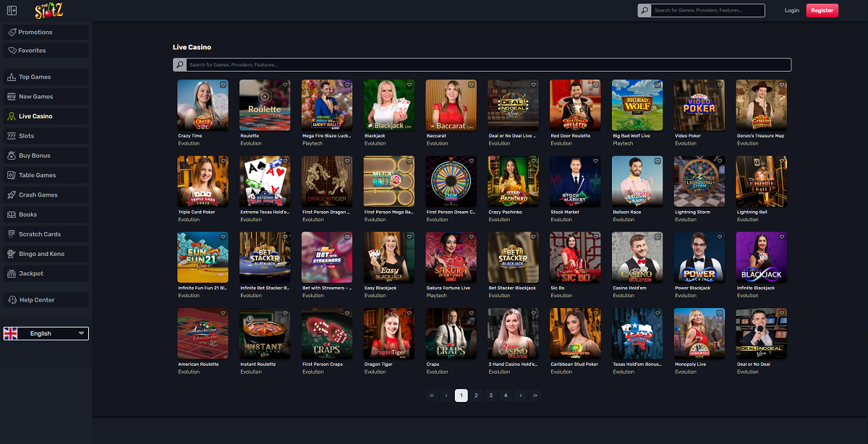Click the 'Dragon Tiger' game title text
Viewport: 868px width, 444px height.
(379, 364)
